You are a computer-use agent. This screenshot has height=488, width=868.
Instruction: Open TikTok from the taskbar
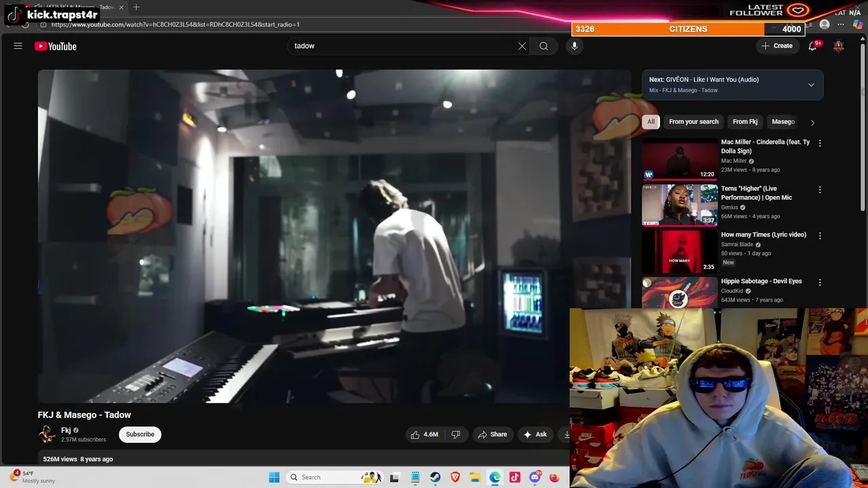tap(515, 477)
